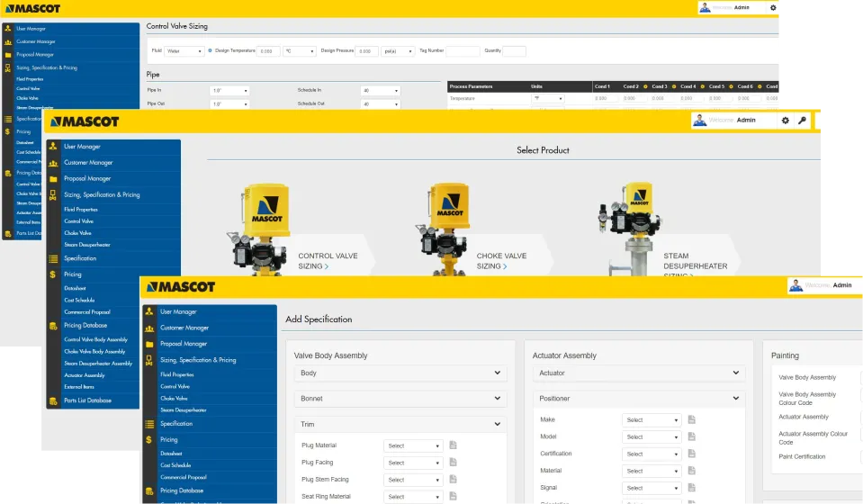Select Steam Desuperheater in Select Product window sidebar
This screenshot has width=863, height=504.
pyautogui.click(x=87, y=244)
